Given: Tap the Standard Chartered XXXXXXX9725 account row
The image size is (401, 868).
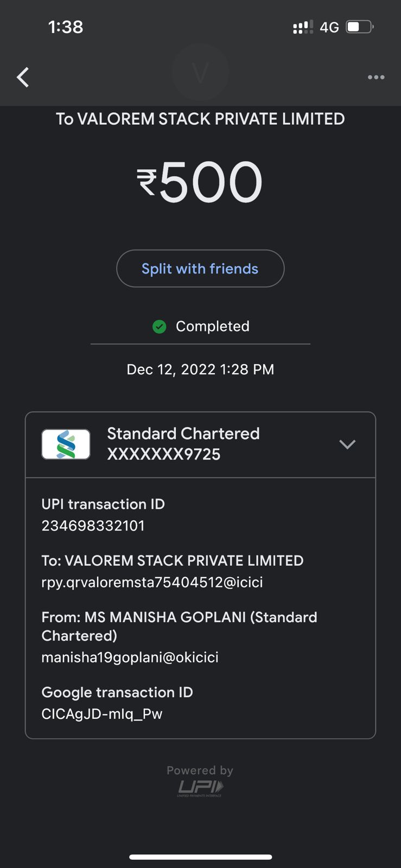Looking at the screenshot, I should (x=200, y=445).
